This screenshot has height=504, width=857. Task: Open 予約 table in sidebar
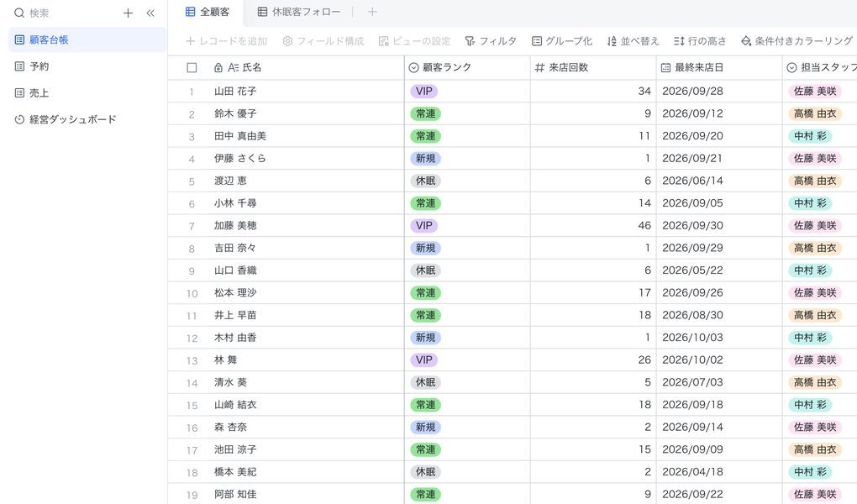87,66
